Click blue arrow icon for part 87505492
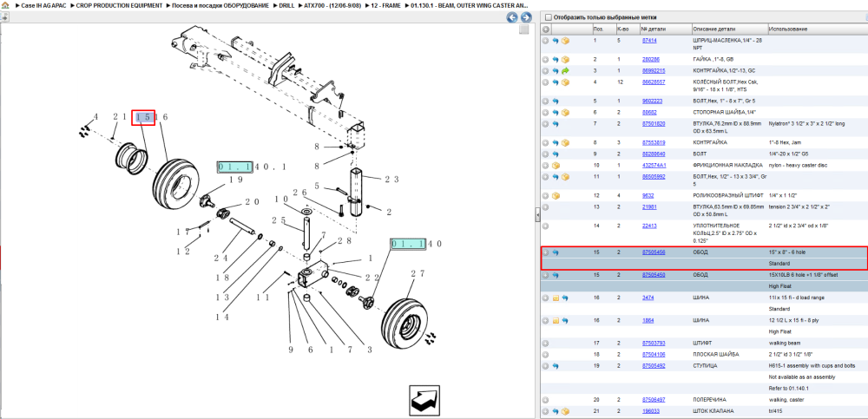The width and height of the screenshot is (868, 419). click(556, 366)
